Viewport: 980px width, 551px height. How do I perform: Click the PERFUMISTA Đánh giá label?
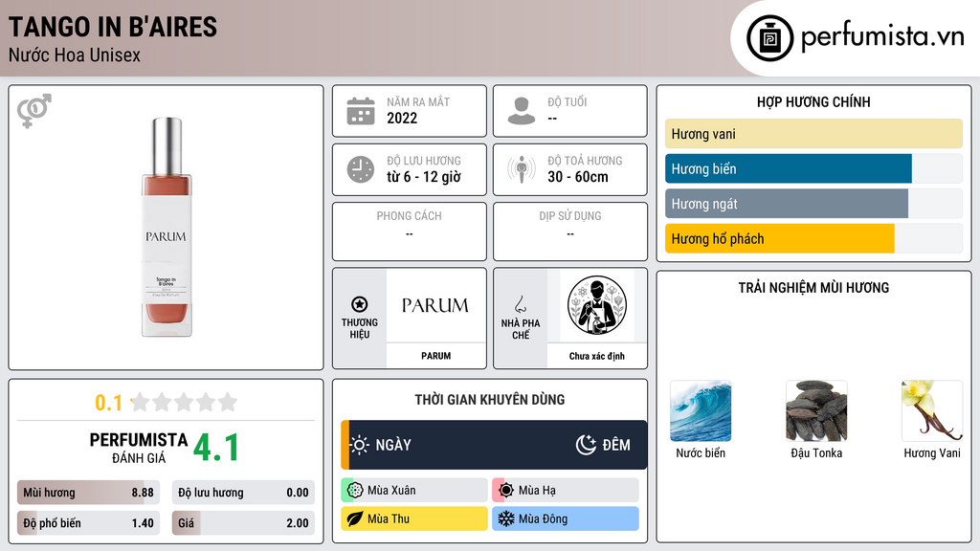(139, 448)
